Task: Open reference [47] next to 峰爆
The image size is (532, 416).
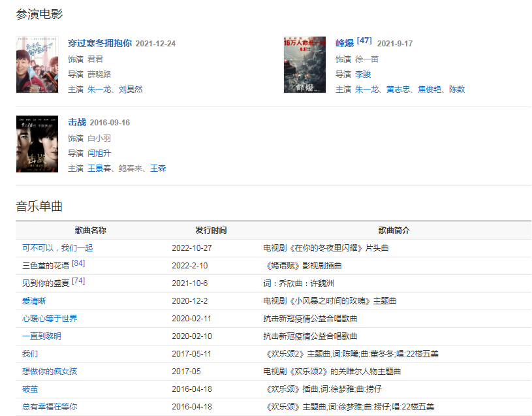Action: [364, 41]
